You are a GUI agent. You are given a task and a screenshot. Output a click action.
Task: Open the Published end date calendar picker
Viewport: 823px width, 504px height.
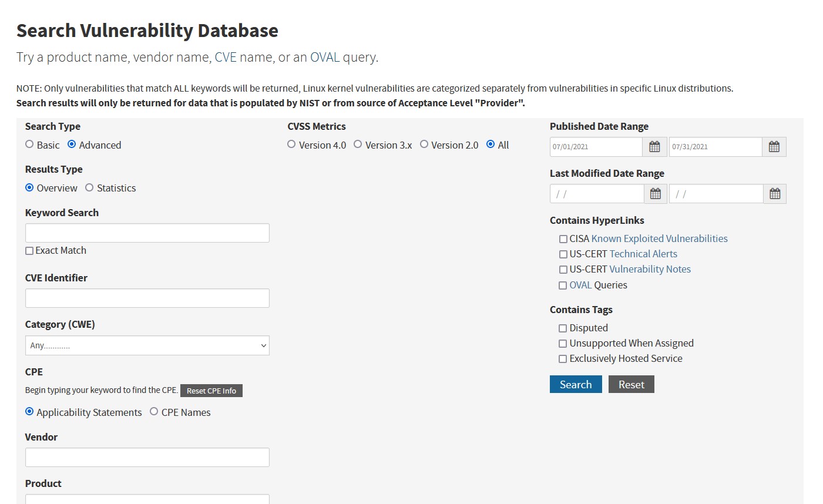(x=774, y=146)
